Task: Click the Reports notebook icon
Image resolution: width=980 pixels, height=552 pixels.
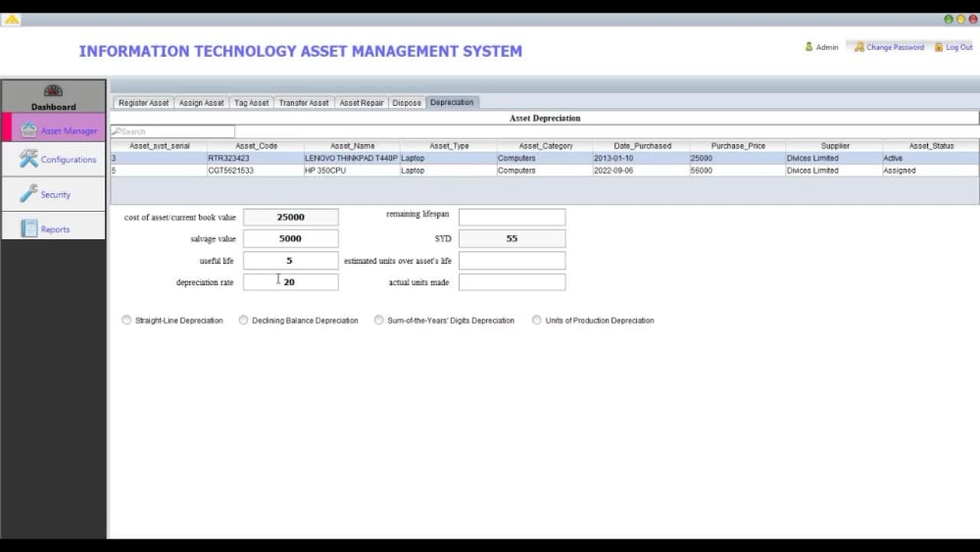Action: point(28,228)
